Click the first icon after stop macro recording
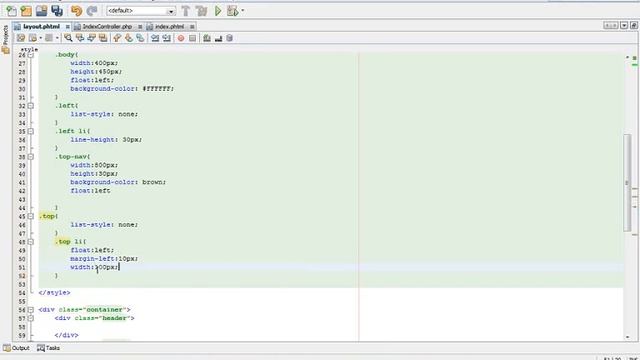The width and height of the screenshot is (640, 360). click(207, 38)
